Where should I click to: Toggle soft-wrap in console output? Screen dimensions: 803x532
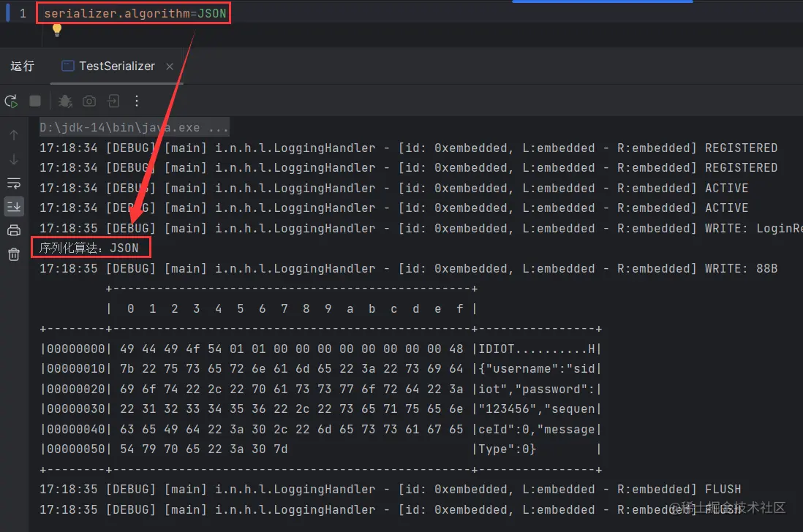click(x=14, y=183)
